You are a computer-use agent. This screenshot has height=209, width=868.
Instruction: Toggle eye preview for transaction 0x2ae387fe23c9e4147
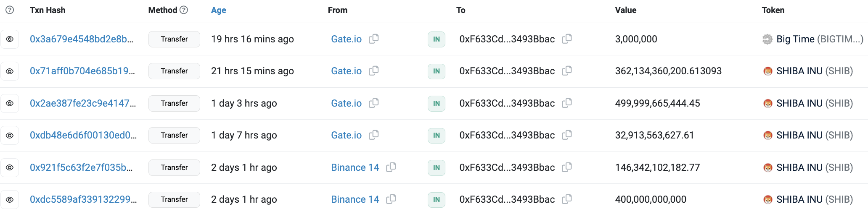[x=10, y=103]
